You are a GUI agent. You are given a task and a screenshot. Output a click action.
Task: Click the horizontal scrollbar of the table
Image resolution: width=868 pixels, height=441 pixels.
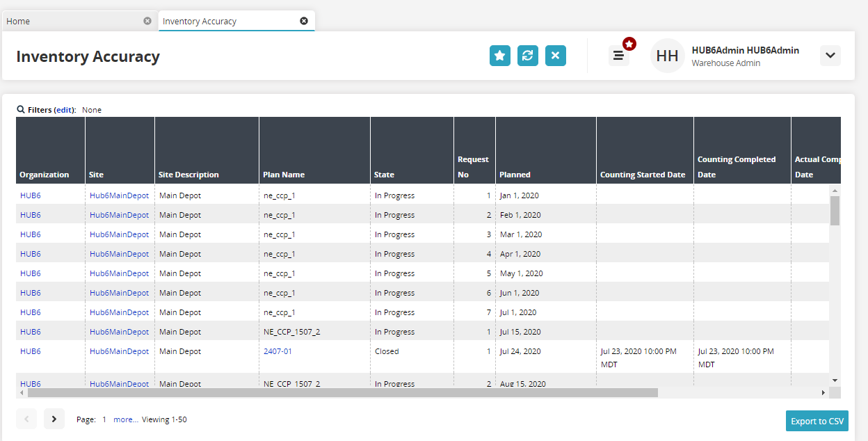click(x=342, y=392)
